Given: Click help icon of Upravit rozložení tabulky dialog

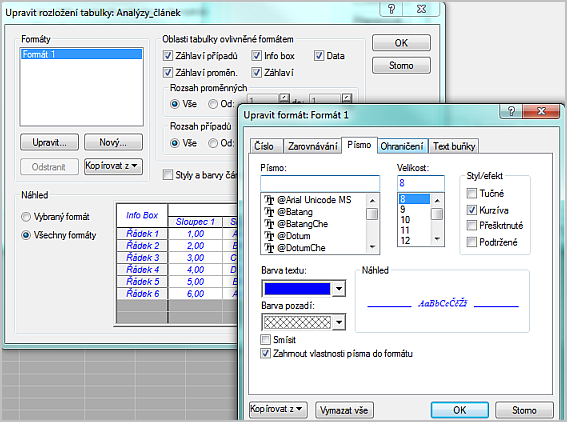Looking at the screenshot, I should pyautogui.click(x=392, y=9).
